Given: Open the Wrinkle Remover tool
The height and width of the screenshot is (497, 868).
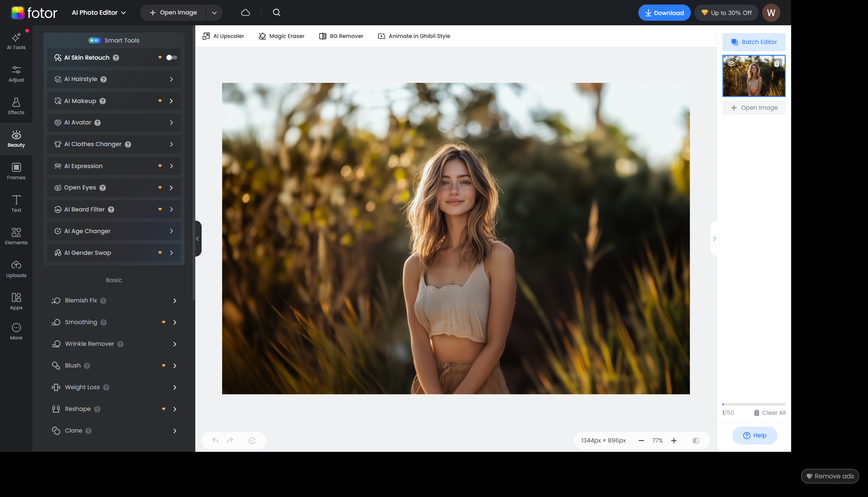Looking at the screenshot, I should pyautogui.click(x=114, y=344).
